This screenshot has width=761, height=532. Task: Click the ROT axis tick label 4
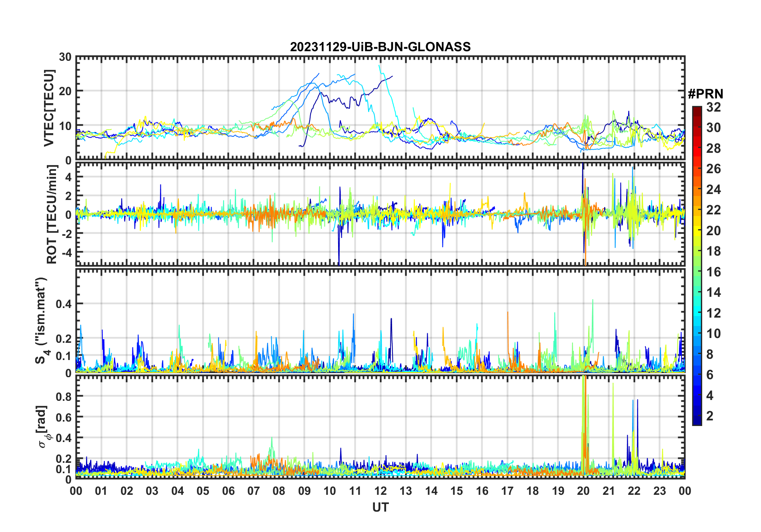pyautogui.click(x=68, y=177)
